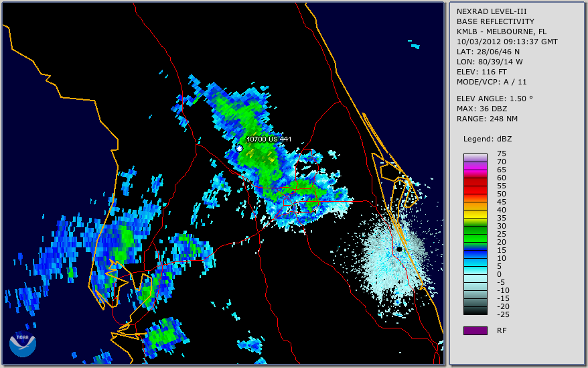
Task: Click the NOAA logo icon
Action: [23, 344]
